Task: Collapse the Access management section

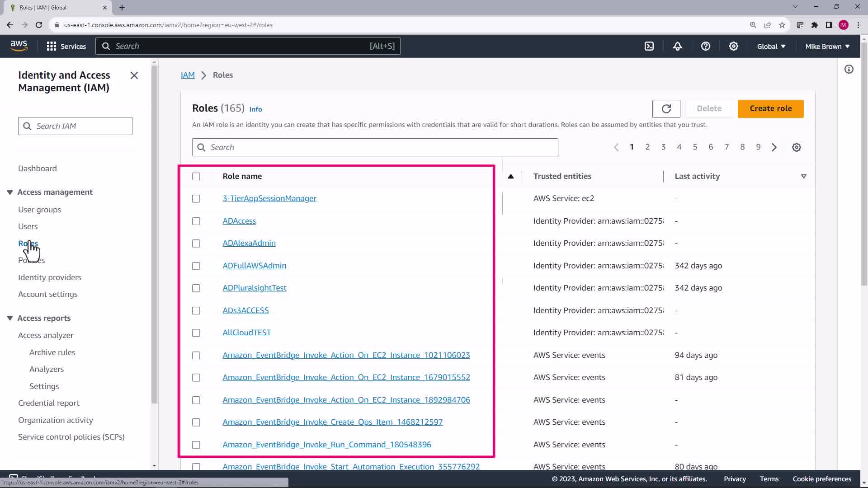Action: coord(10,192)
